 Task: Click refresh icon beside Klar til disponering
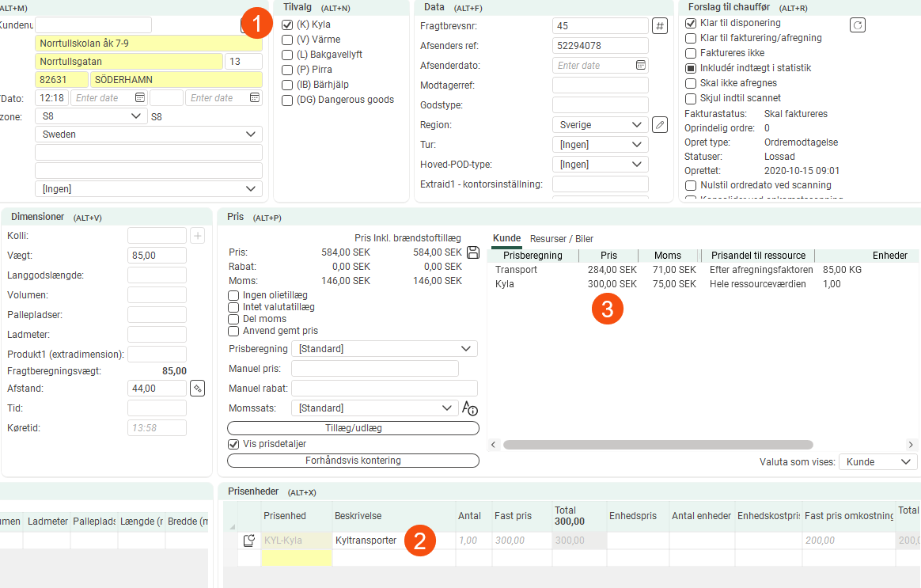coord(857,25)
